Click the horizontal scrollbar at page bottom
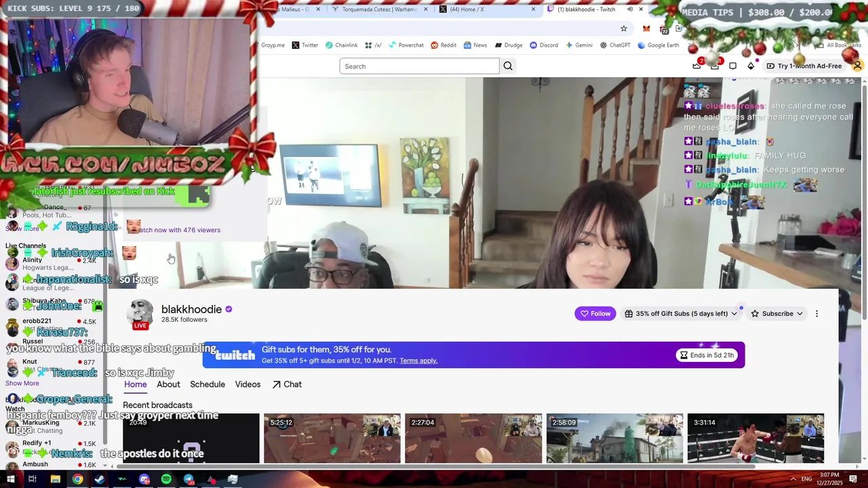 pyautogui.click(x=437, y=466)
